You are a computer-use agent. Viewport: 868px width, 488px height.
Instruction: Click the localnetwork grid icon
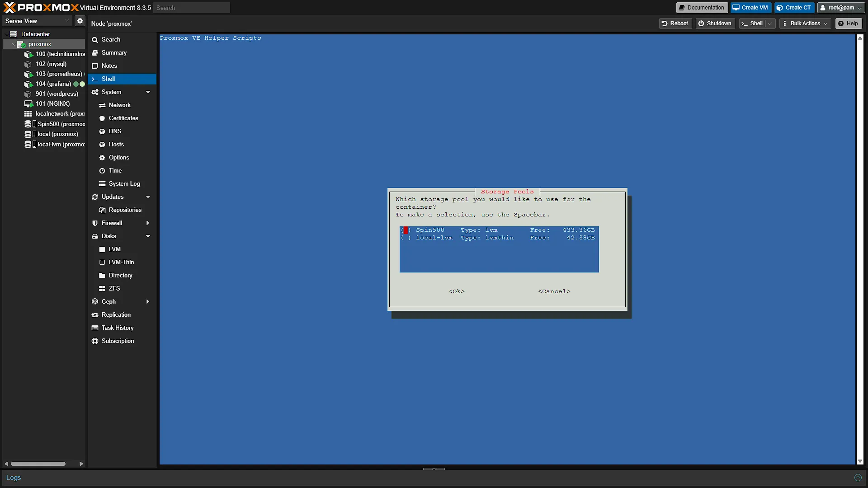(x=28, y=114)
